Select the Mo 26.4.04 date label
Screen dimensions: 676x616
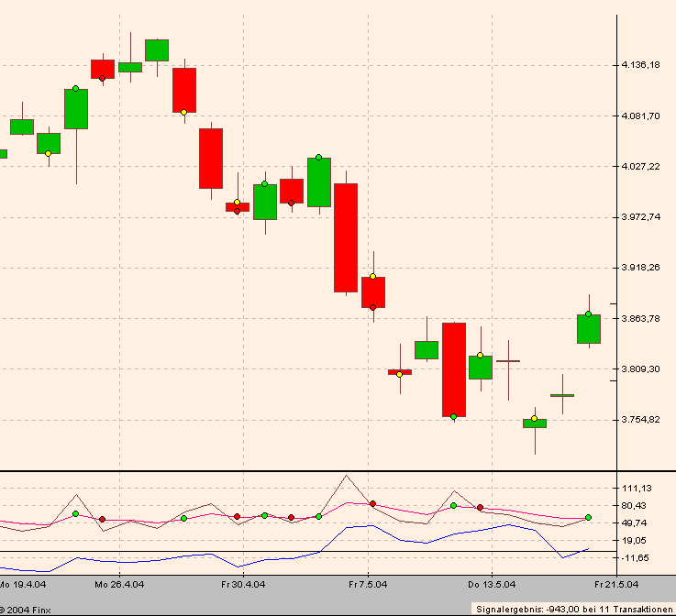[119, 585]
